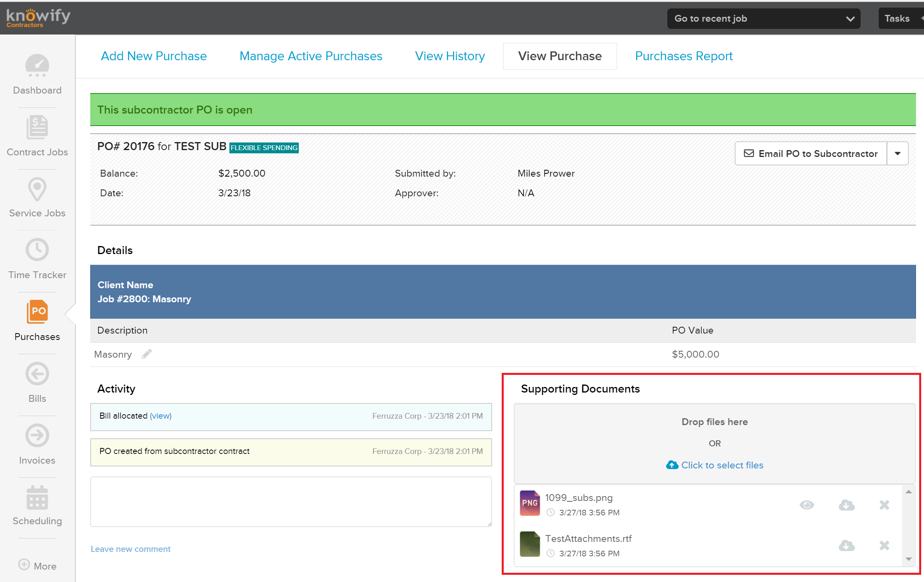
Task: Click the Miles Prower submitter name
Action: click(x=546, y=173)
